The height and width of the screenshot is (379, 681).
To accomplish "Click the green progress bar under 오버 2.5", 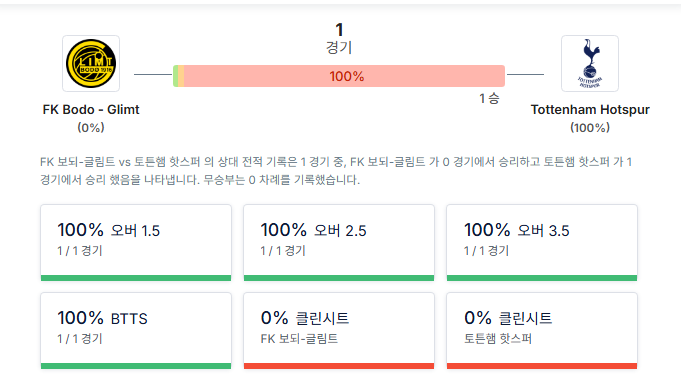I will [339, 278].
